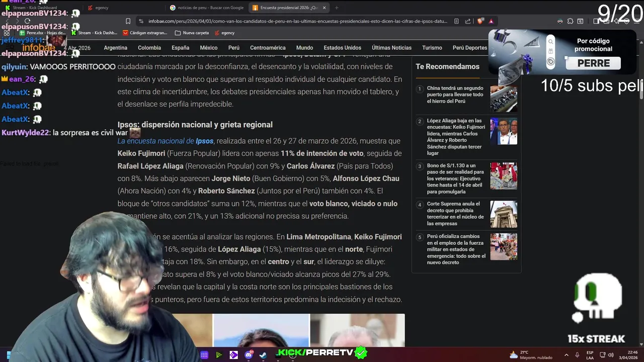Click the infobae logo

[x=38, y=48]
